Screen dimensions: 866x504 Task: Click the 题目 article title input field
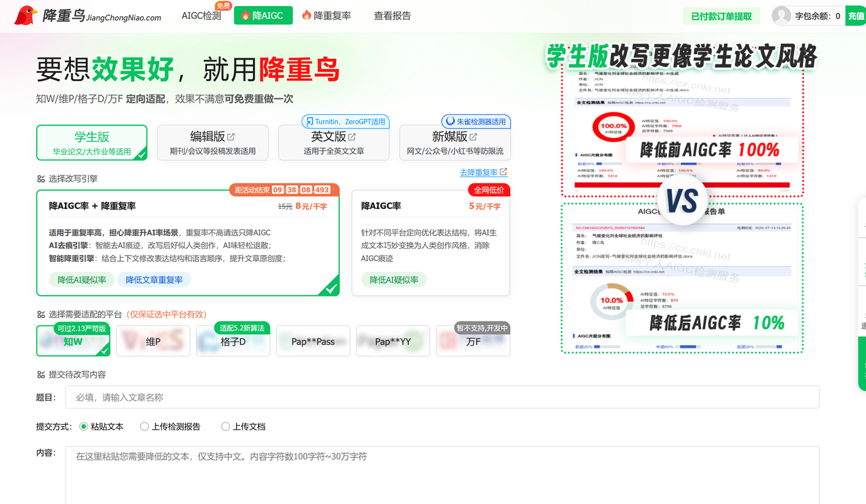coord(442,397)
